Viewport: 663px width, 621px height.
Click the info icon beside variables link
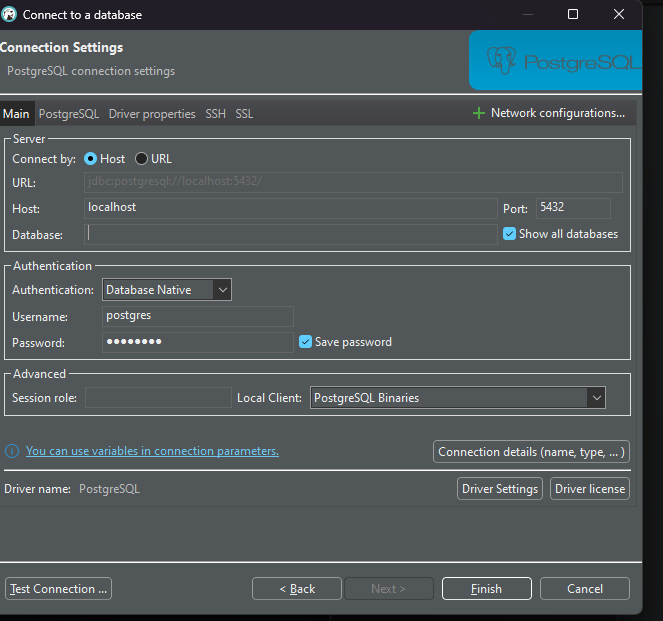[12, 451]
